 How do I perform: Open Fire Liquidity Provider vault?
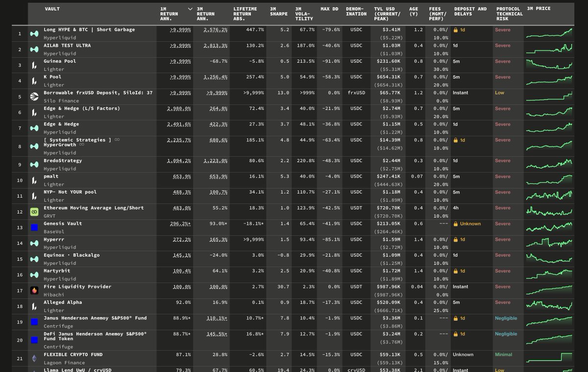(77, 286)
